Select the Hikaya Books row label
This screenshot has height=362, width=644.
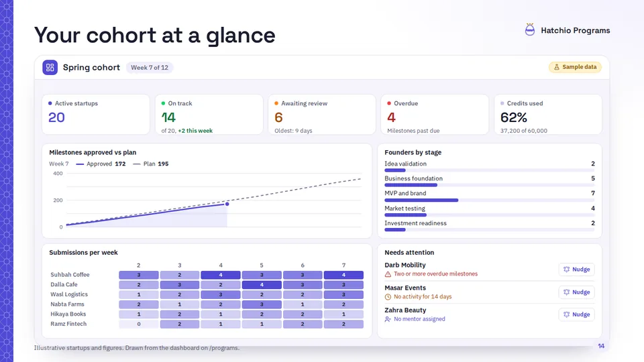pos(68,314)
